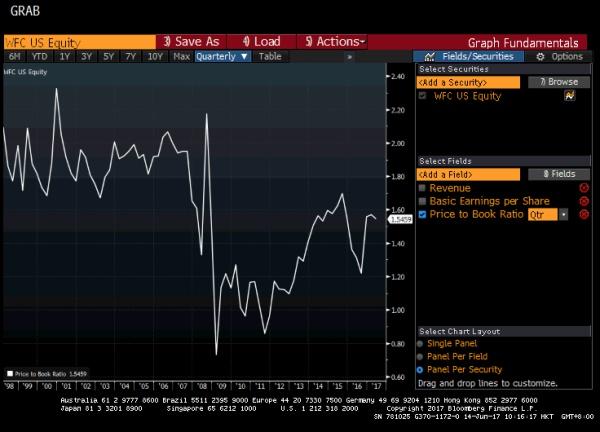Click the WFC US Equity security input field
Image resolution: width=600 pixels, height=432 pixels.
tap(80, 42)
